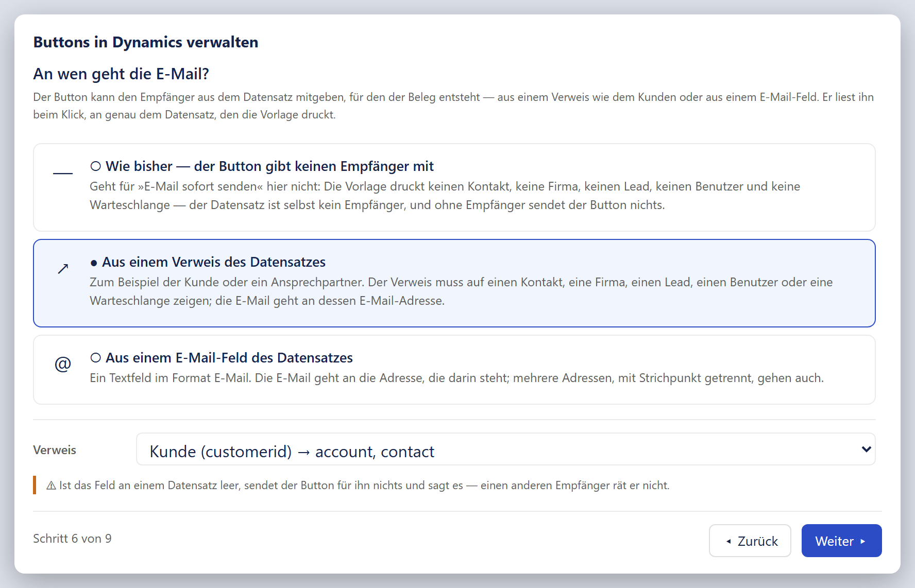Click title 'Buttons in Dynamics verwalten'
915x588 pixels.
tap(146, 42)
